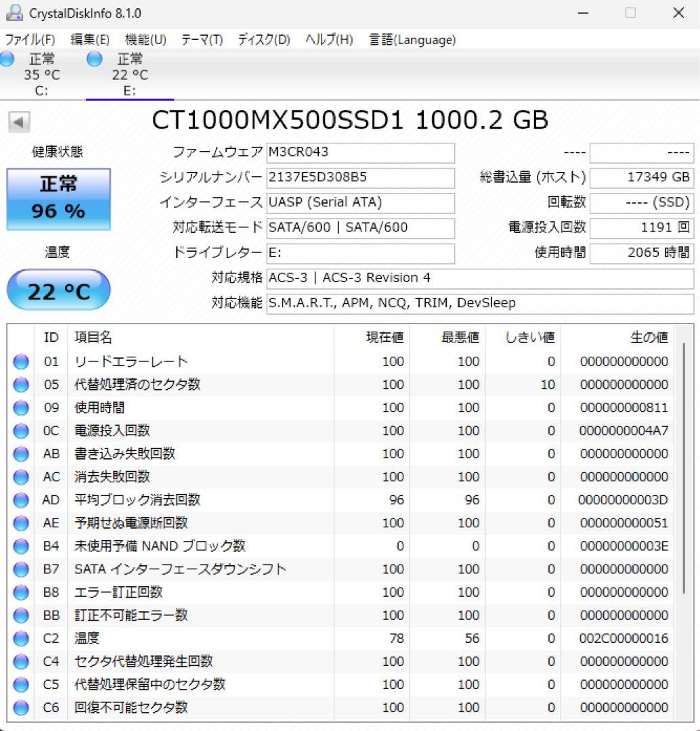Click the status dot for ID C4 row
700x731 pixels.
(x=21, y=661)
